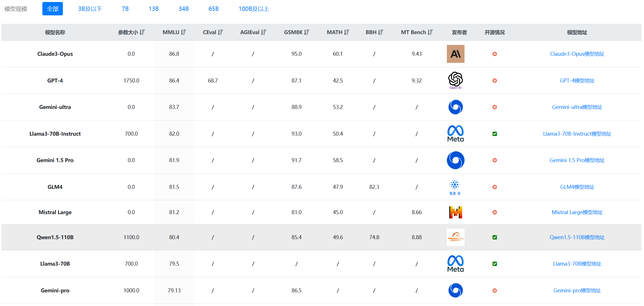Click the GPT-4 model name
This screenshot has height=306, width=644.
pyautogui.click(x=55, y=80)
